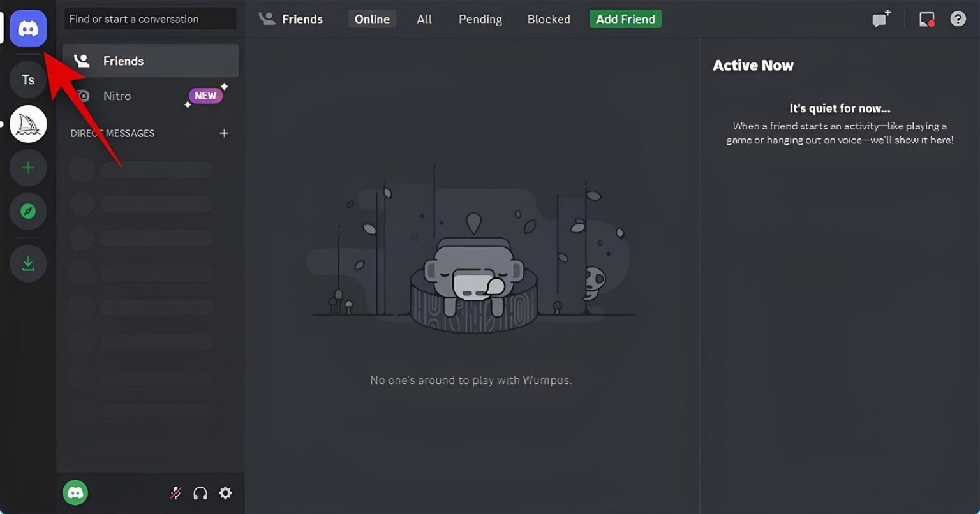
Task: Click the Discord home logo icon
Action: (28, 29)
